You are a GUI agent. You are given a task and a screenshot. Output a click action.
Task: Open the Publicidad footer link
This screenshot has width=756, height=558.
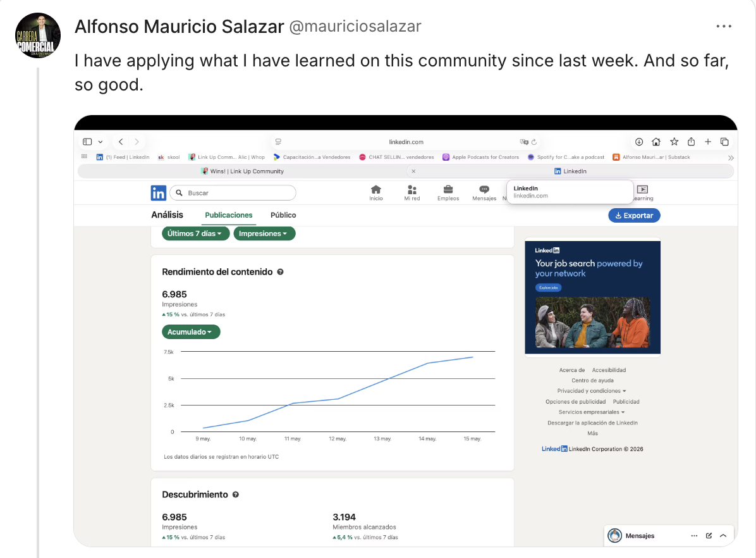pyautogui.click(x=626, y=402)
